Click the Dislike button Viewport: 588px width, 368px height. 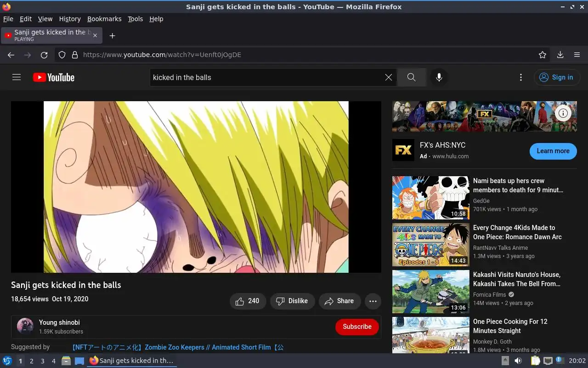tap(292, 301)
